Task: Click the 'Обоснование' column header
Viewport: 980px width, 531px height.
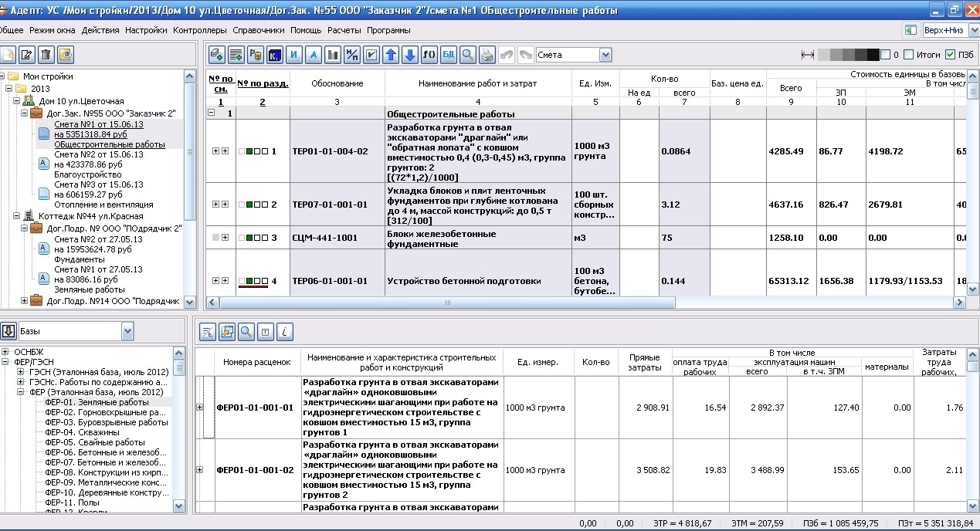Action: coord(337,83)
